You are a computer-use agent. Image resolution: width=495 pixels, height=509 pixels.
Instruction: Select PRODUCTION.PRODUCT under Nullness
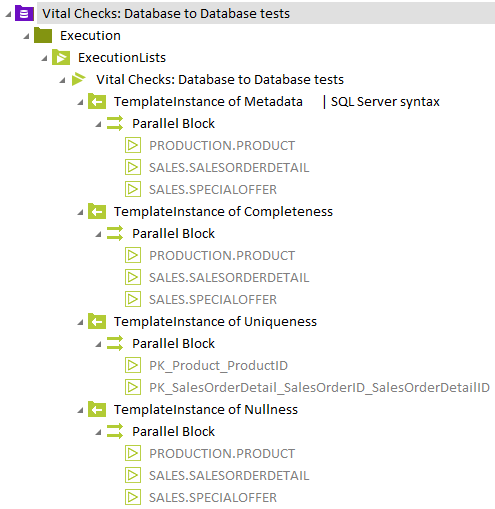point(222,454)
